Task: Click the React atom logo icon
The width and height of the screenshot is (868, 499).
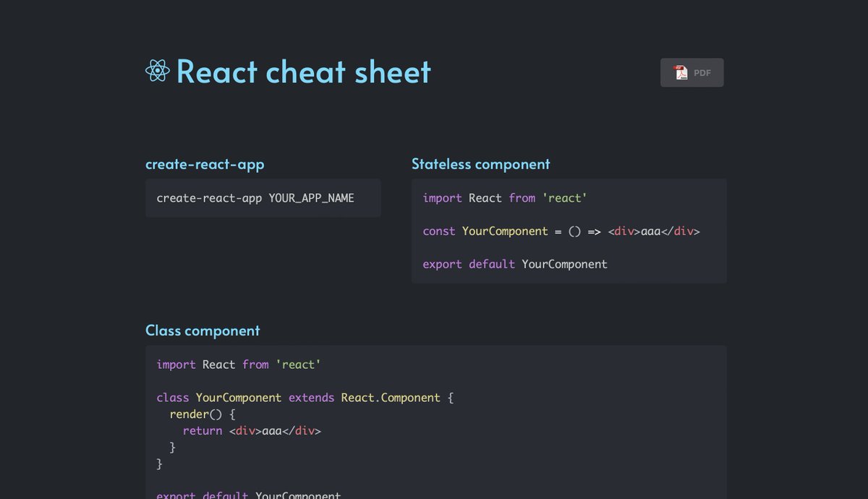Action: [158, 71]
